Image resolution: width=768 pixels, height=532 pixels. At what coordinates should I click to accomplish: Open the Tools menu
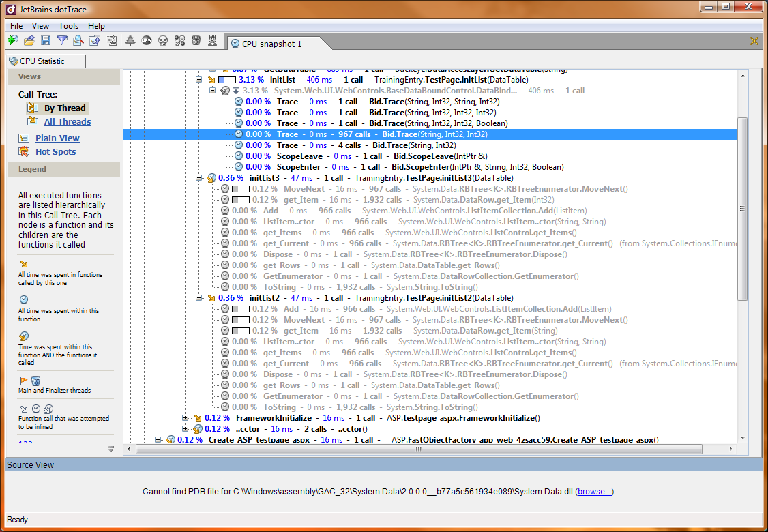click(x=68, y=25)
